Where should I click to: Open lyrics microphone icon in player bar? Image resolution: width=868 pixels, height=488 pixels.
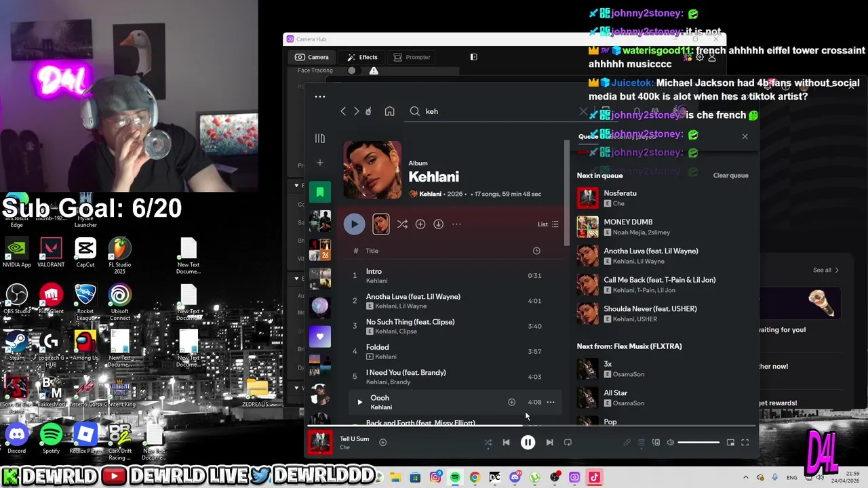click(x=627, y=443)
